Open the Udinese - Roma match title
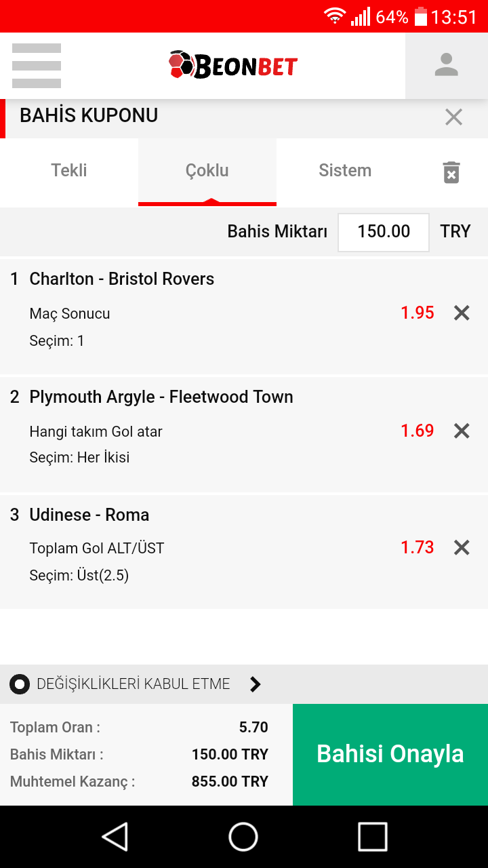This screenshot has width=488, height=868. [89, 515]
